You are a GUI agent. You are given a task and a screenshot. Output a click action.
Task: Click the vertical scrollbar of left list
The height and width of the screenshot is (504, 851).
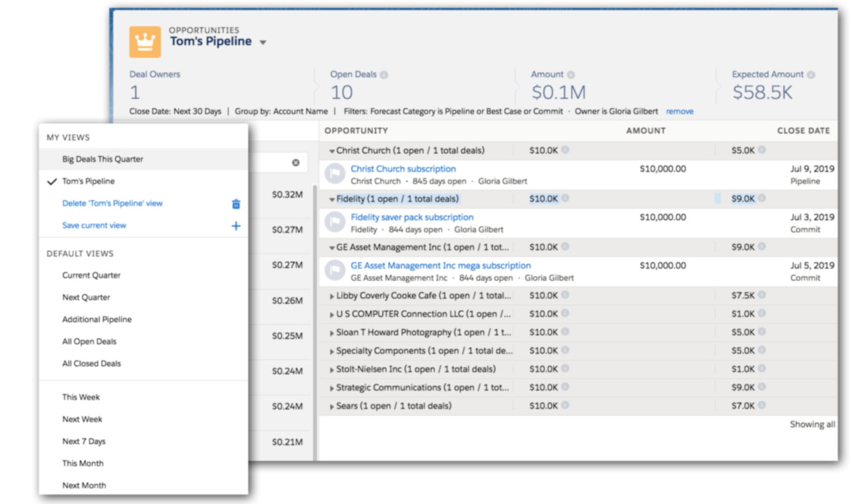point(315,322)
